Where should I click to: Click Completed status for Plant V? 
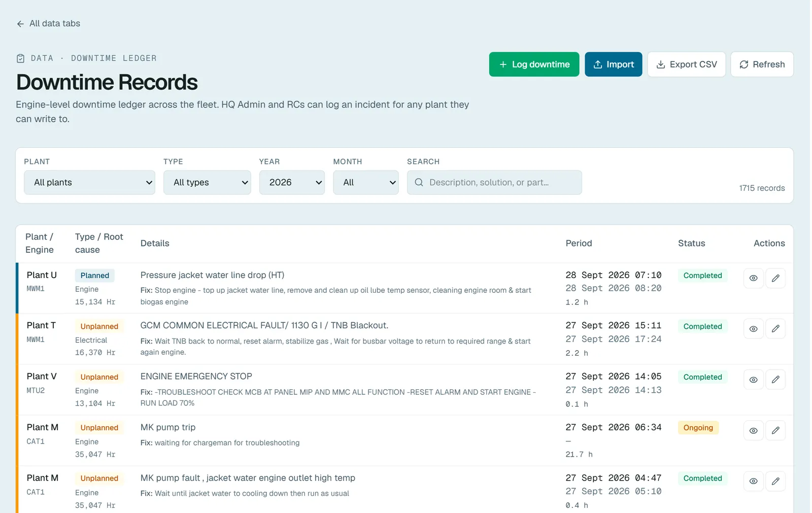(702, 377)
